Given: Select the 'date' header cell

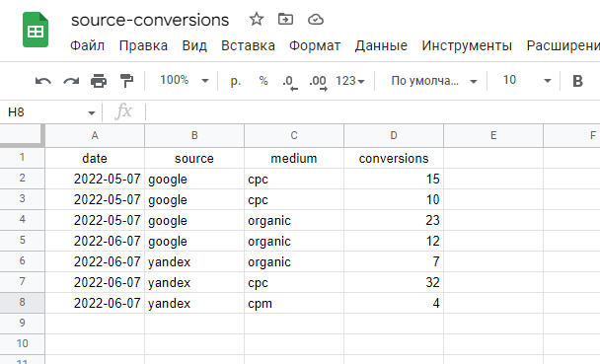Looking at the screenshot, I should click(x=95, y=158).
